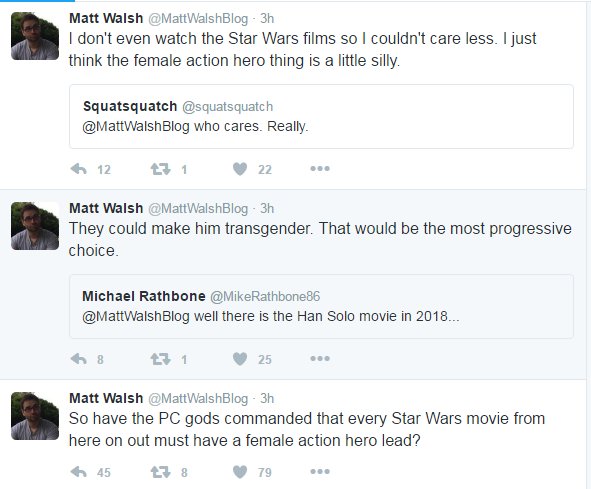591x489 pixels.
Task: Open the quoted Michael Rathbone tweet
Action: (x=321, y=307)
